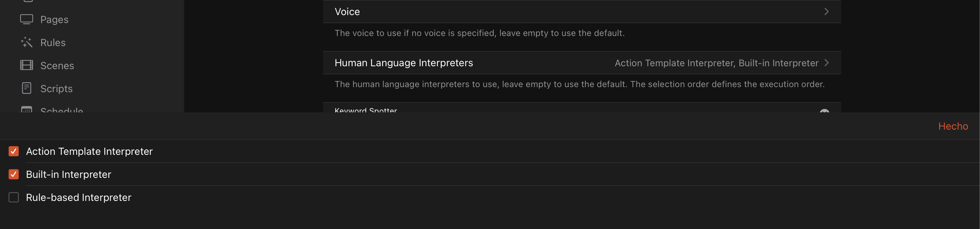The image size is (980, 229).
Task: Click the icon on the Keyword Spotter row
Action: (x=825, y=112)
